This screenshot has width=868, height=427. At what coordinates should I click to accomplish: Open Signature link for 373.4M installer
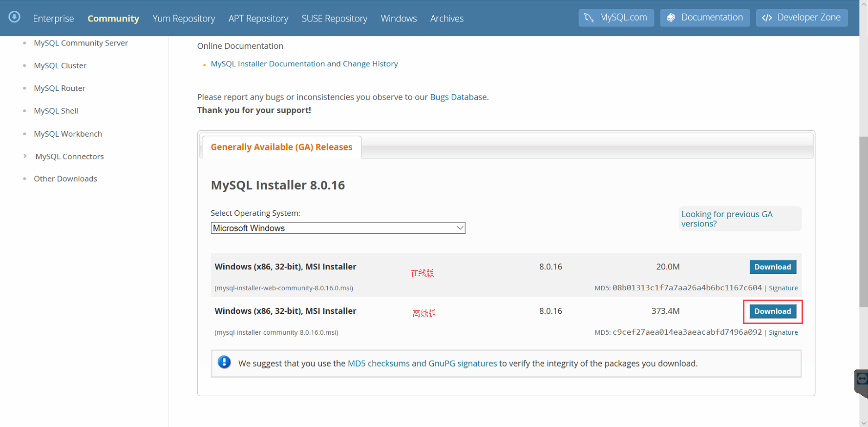tap(783, 332)
